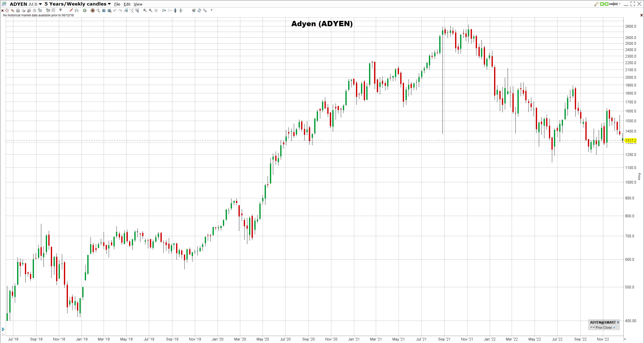Viewport: 644px width, 343px height.
Task: Click the refresh chart icon
Action: (x=199, y=10)
